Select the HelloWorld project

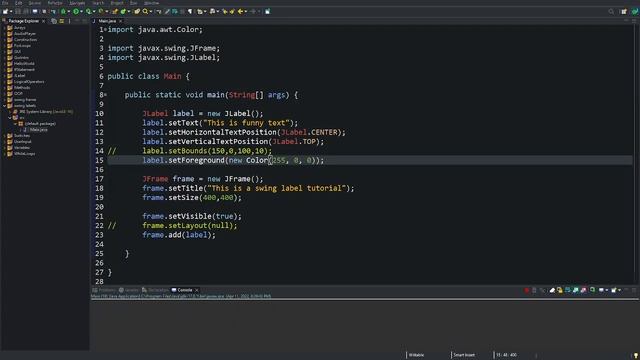pyautogui.click(x=24, y=64)
